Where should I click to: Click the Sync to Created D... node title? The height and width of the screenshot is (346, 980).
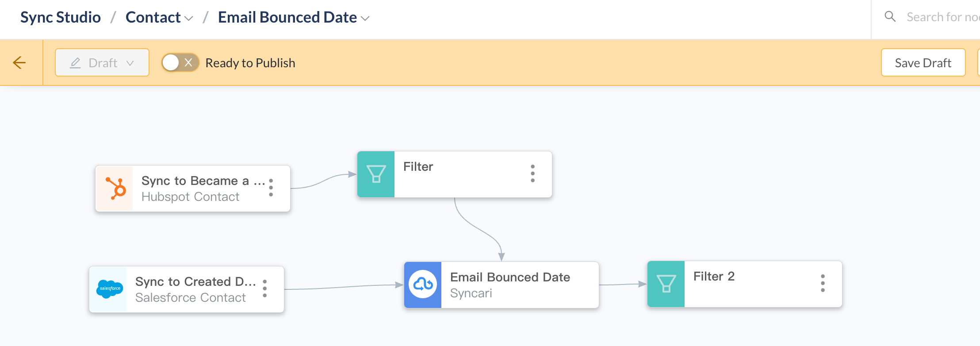[195, 281]
